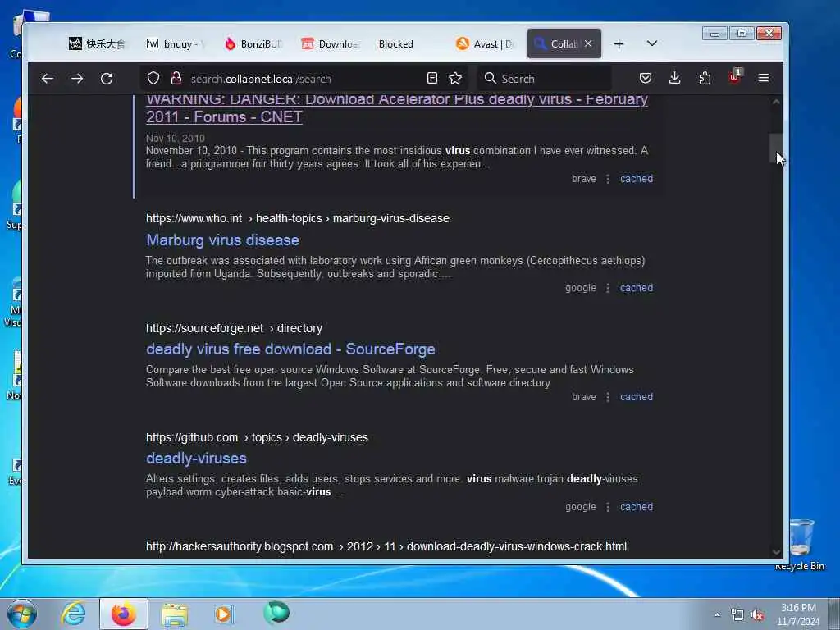Switch to the Avast tab

(486, 44)
